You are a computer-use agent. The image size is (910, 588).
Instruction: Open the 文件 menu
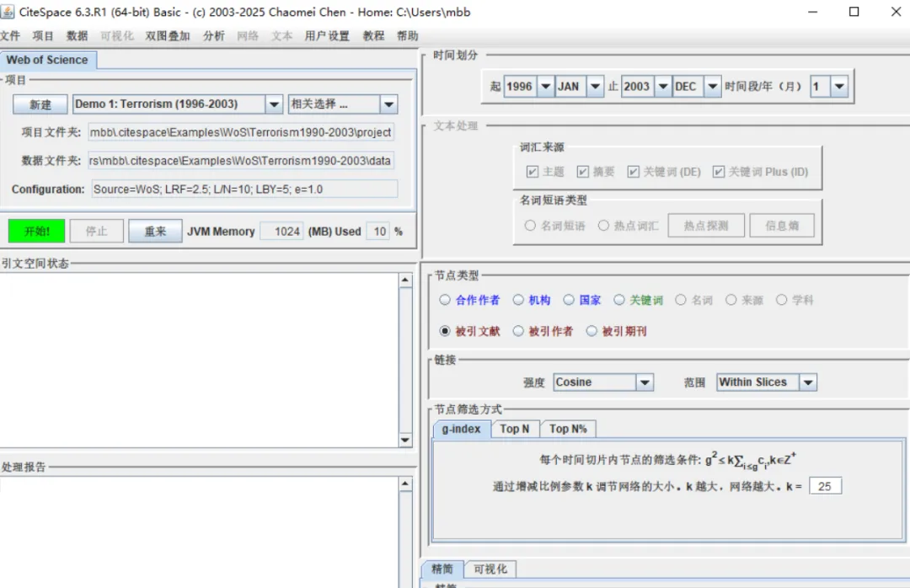[x=10, y=36]
